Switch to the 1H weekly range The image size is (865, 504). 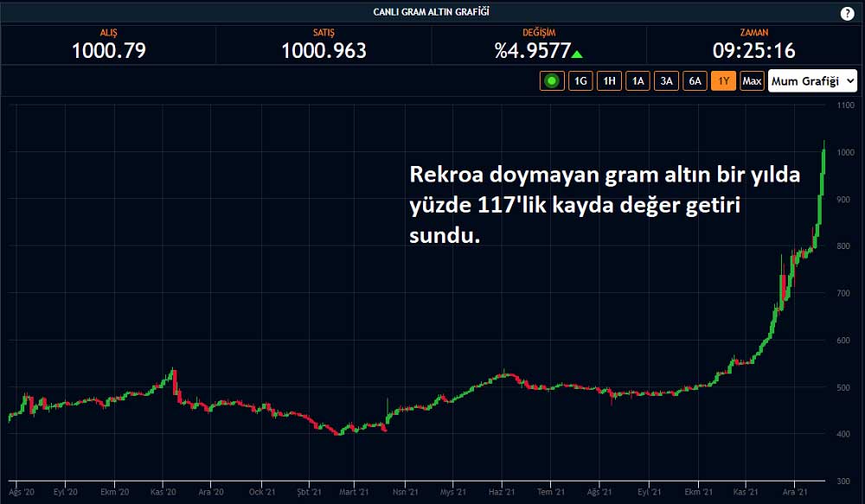tap(609, 81)
